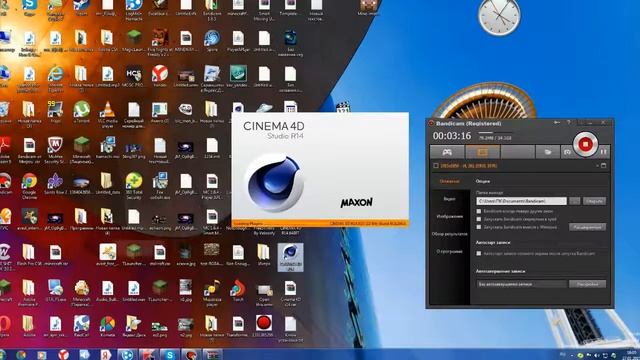Pause the Bandicam recording
640x360 pixels.
coord(604,152)
